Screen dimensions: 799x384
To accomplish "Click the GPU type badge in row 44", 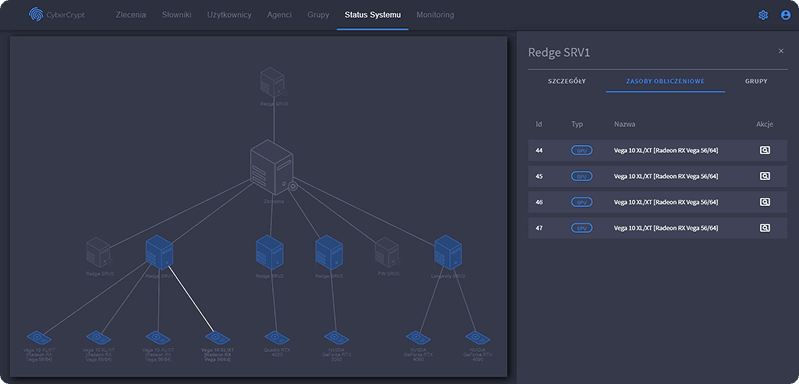I will (x=581, y=150).
